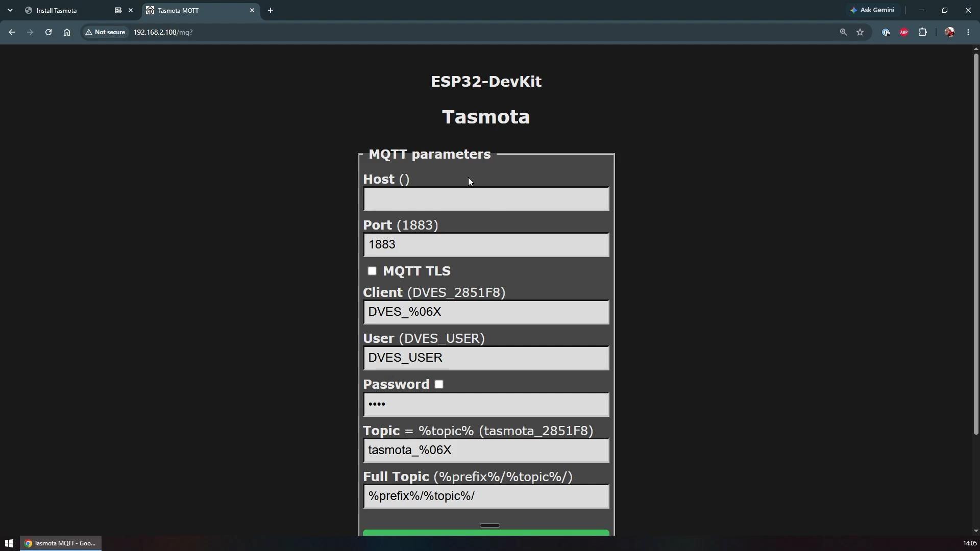Click the ESP32-DevKit heading text
The image size is (980, 551).
[486, 82]
